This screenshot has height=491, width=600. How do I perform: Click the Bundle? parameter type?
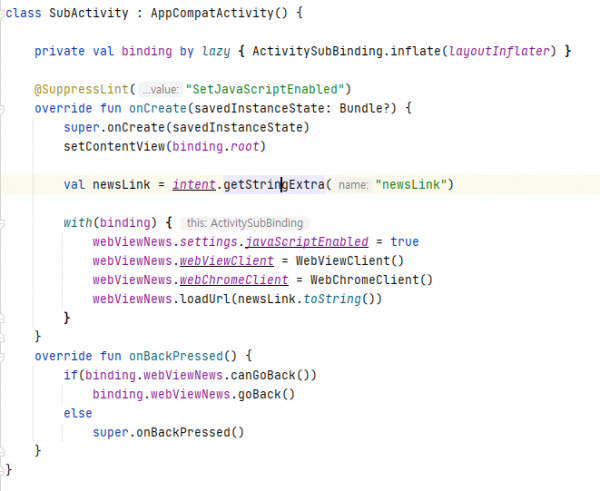point(364,108)
